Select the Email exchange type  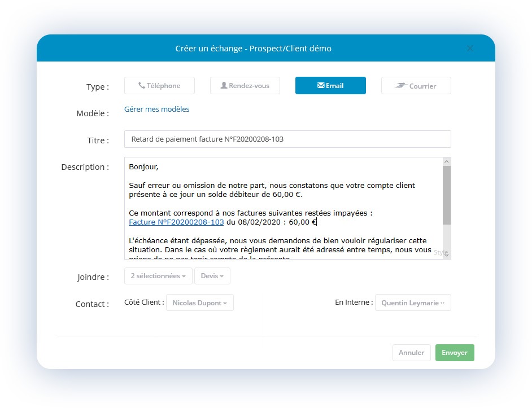tap(330, 85)
